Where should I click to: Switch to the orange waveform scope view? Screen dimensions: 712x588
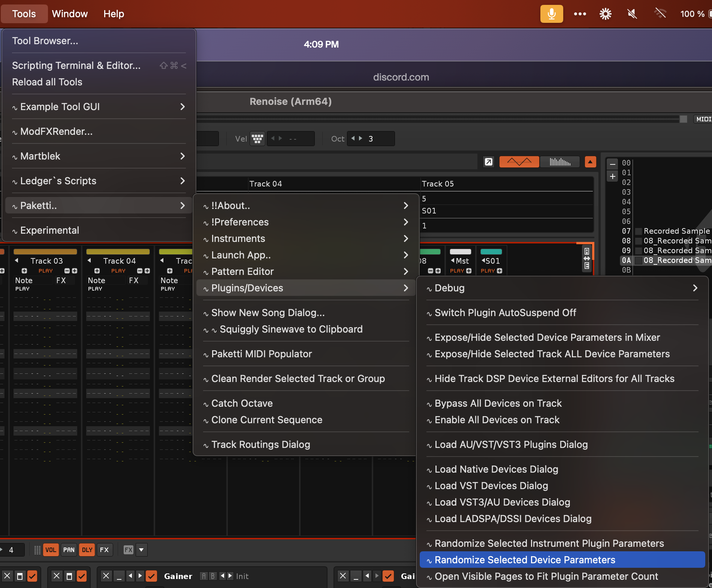pos(519,162)
